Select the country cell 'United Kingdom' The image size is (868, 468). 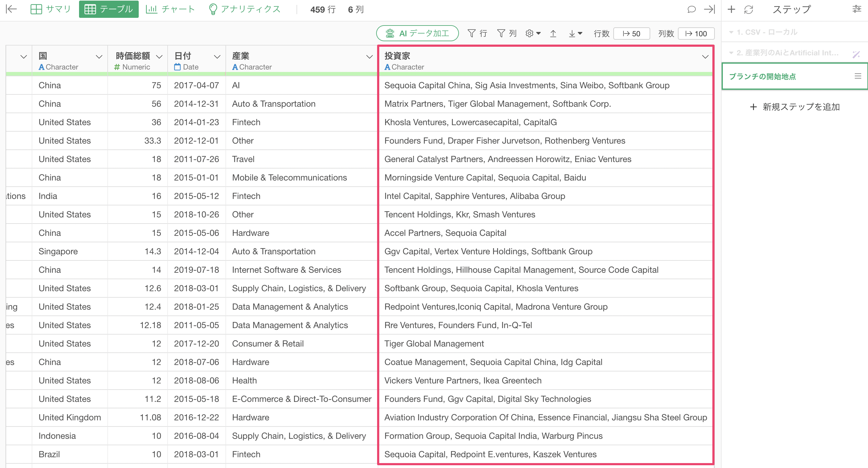tap(70, 418)
